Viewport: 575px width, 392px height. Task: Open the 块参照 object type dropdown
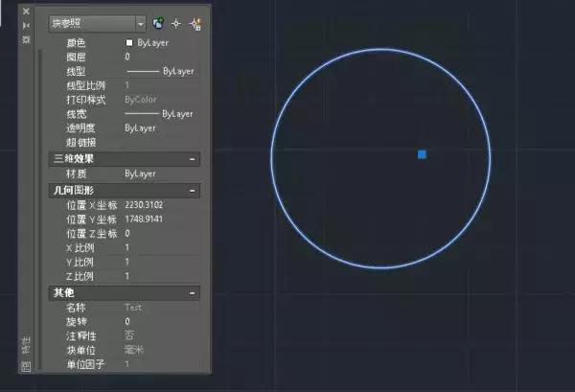pos(97,23)
